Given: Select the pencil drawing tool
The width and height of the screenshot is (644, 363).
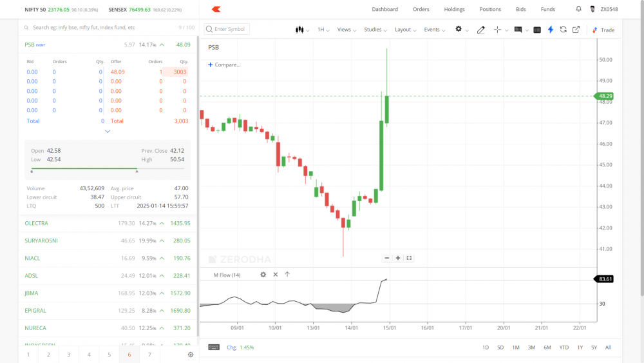Looking at the screenshot, I should point(480,30).
